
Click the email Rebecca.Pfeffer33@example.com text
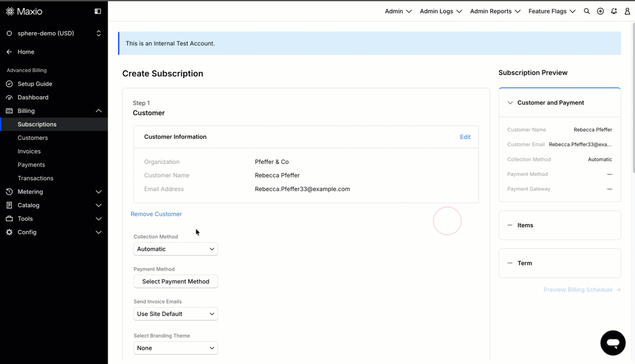tap(302, 189)
